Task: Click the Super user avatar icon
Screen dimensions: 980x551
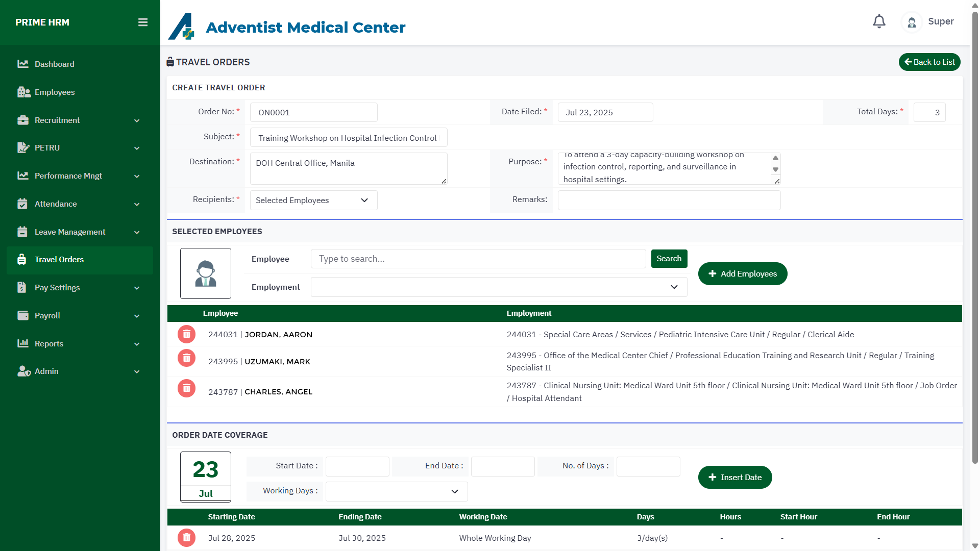Action: point(912,22)
